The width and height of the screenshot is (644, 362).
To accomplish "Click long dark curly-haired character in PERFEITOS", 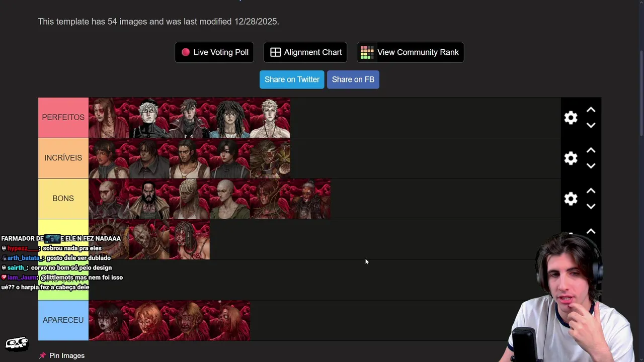I will point(229,118).
